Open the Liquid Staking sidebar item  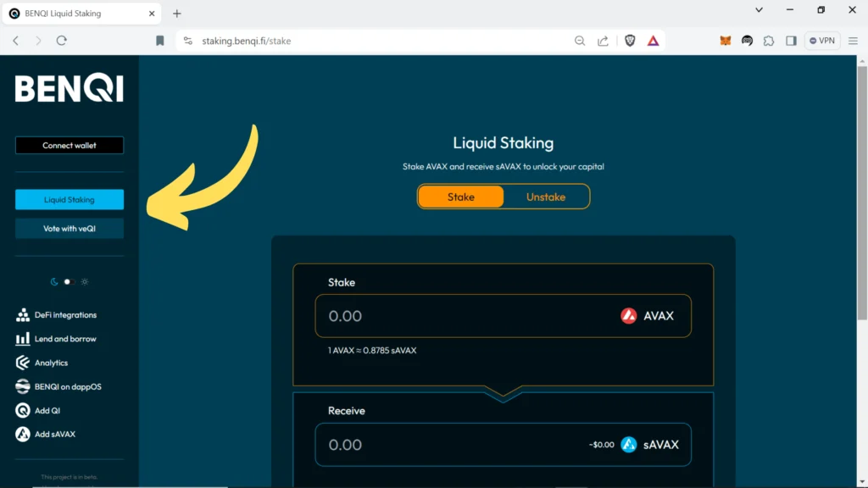70,200
